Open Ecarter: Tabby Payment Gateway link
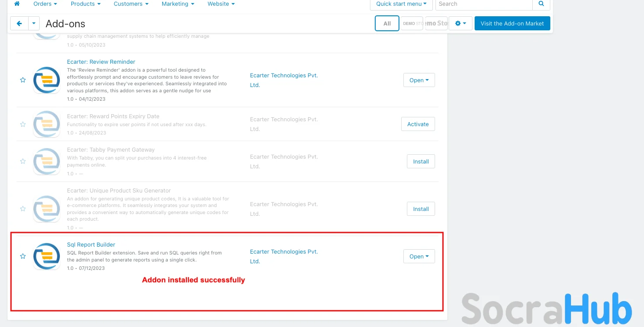The width and height of the screenshot is (644, 327). coord(111,150)
